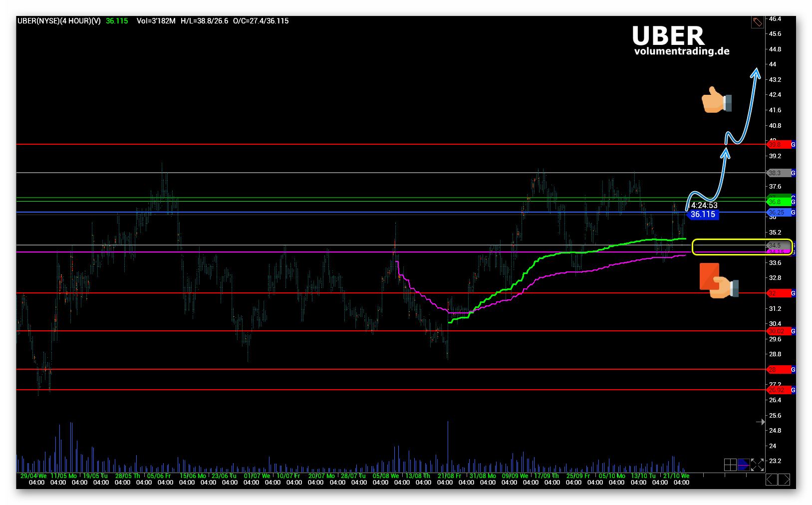The height and width of the screenshot is (505, 812).
Task: Click the bar countdown timer 4:24:53
Action: [x=704, y=206]
